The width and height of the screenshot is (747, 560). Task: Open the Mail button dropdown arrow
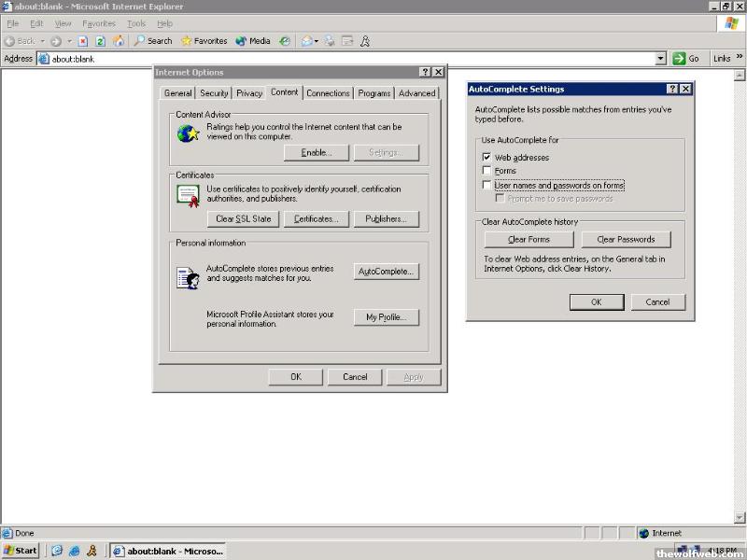[x=317, y=41]
